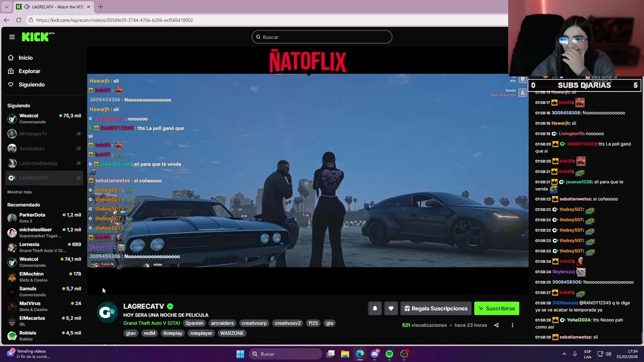Screen dimensions: 644x362
Task: Open MrVargasTv channel in followed list
Action: 44,134
